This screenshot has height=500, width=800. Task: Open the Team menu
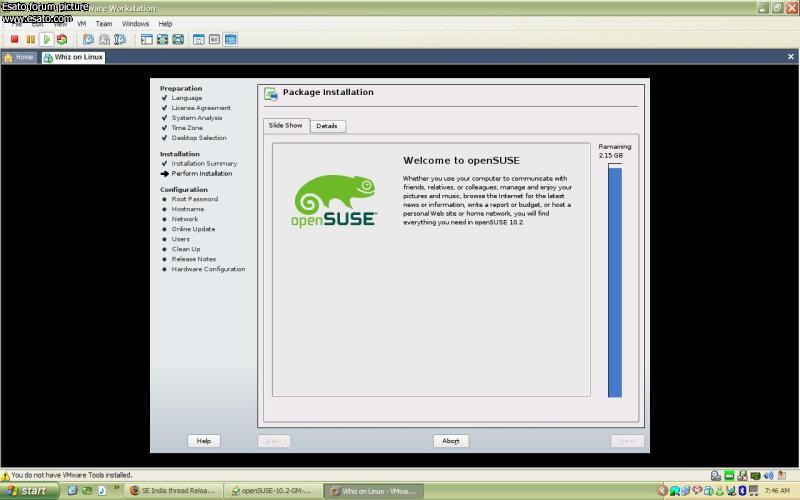click(x=104, y=23)
